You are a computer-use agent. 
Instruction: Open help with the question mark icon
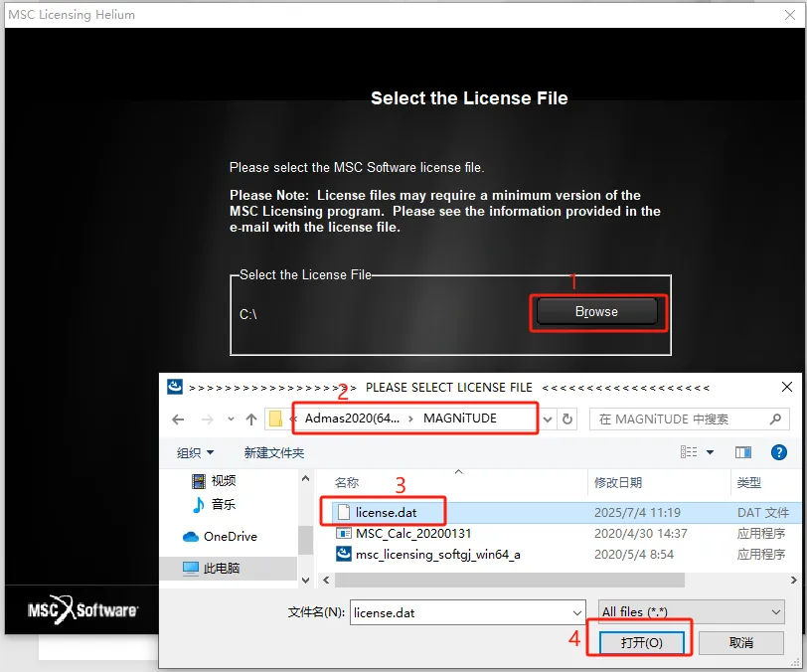(779, 452)
